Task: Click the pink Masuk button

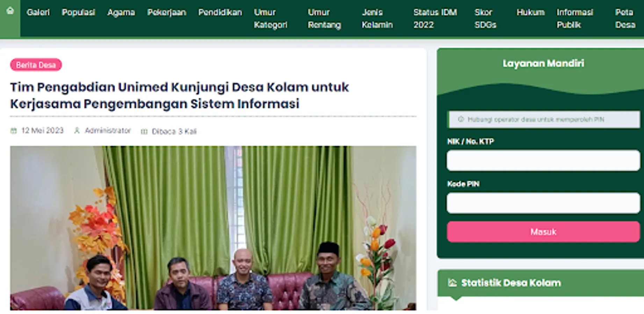Action: (543, 232)
